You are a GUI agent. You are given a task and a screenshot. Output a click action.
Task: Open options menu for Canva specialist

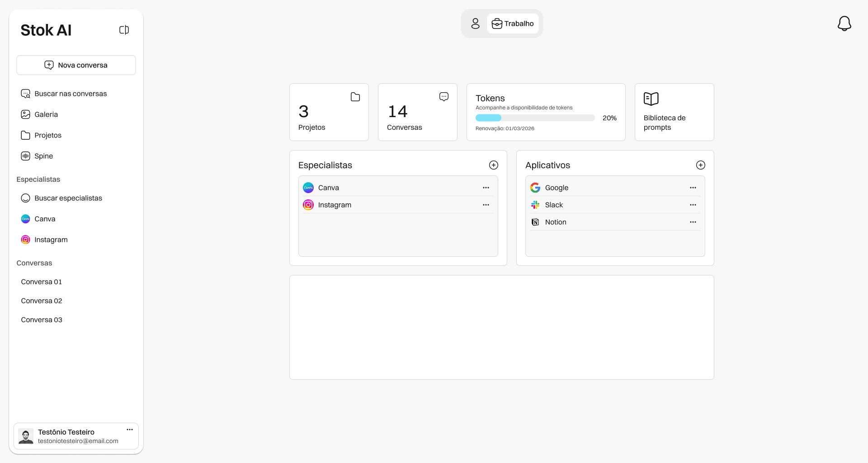(x=486, y=187)
